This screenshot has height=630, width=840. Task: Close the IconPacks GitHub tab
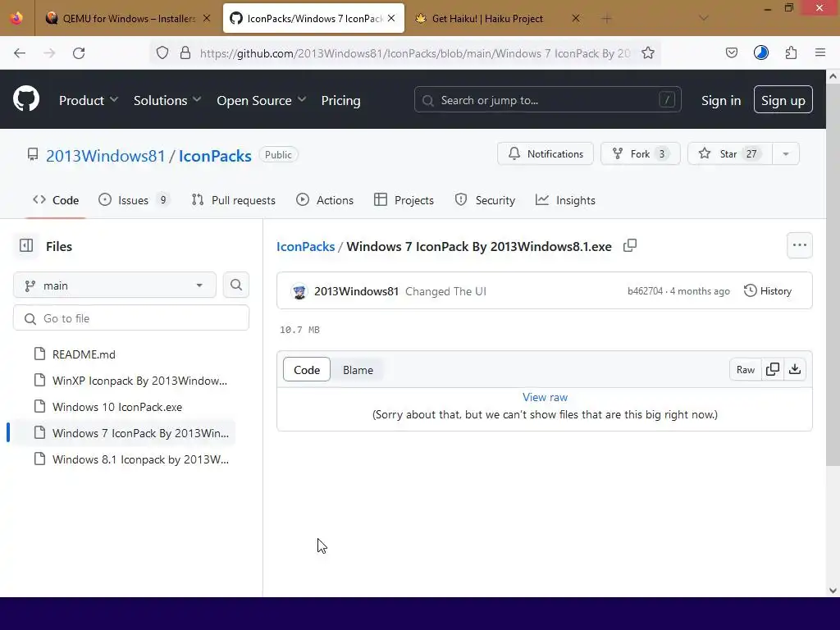pos(391,18)
